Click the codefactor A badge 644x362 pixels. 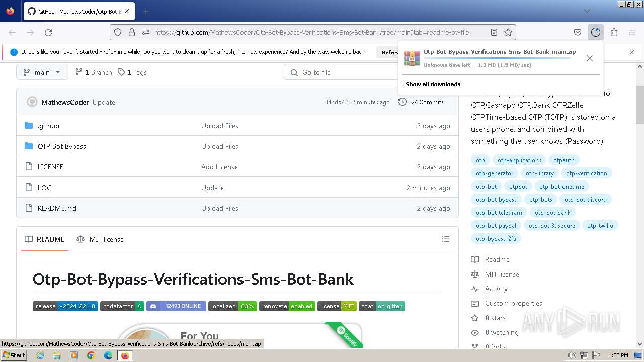[122, 306]
